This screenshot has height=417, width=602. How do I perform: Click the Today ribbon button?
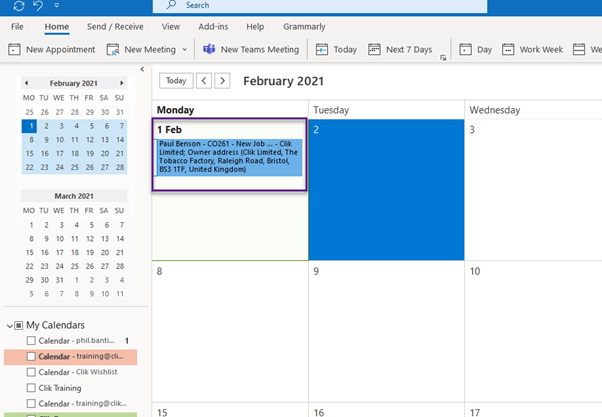click(336, 50)
